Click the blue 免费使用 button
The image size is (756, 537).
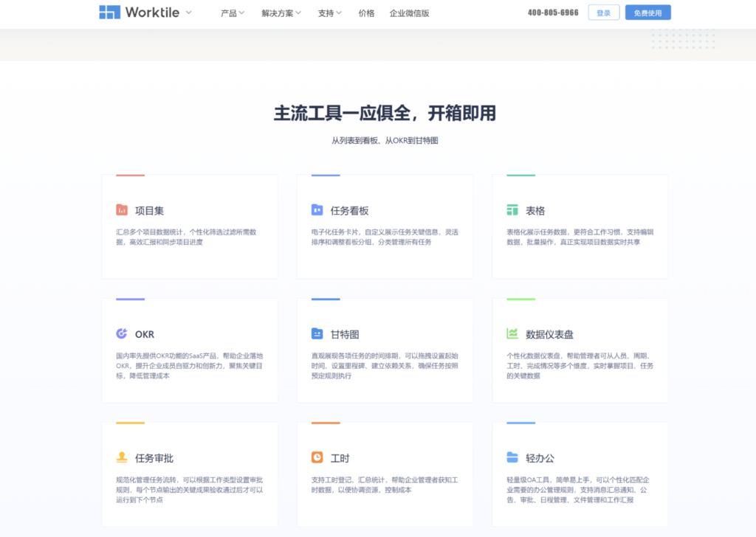click(648, 13)
